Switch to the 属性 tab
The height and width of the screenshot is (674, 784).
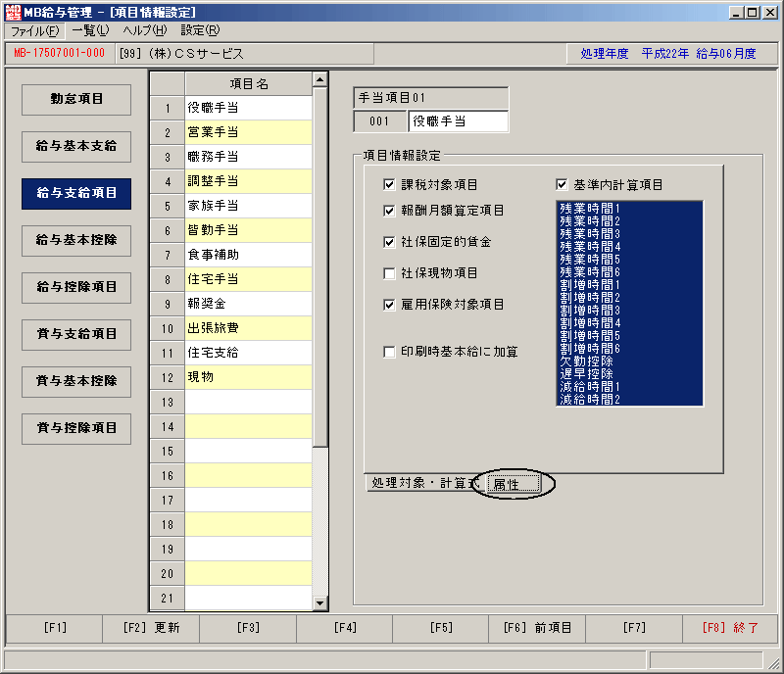(x=514, y=484)
